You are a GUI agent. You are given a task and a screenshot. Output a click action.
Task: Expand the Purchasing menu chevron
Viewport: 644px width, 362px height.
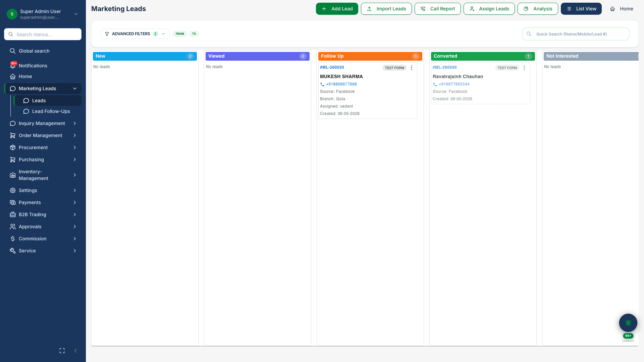pyautogui.click(x=75, y=160)
